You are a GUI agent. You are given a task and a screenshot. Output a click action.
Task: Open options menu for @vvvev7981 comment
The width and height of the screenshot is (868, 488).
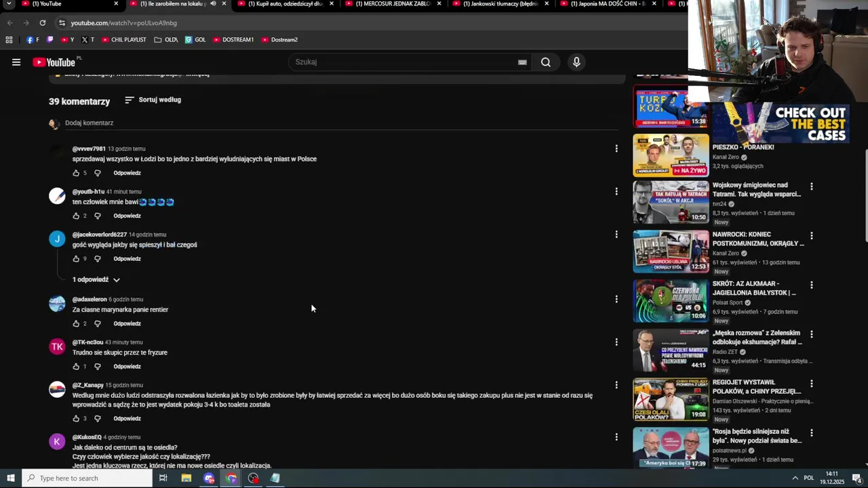[x=616, y=148]
